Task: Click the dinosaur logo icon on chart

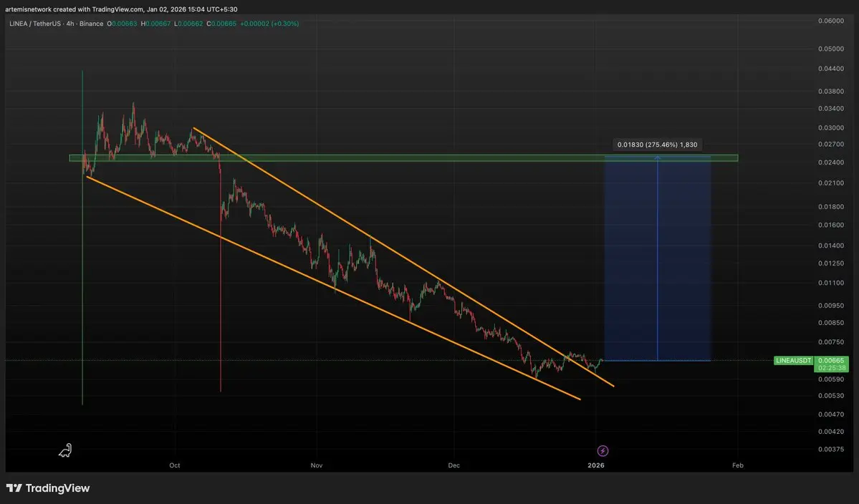Action: (65, 450)
